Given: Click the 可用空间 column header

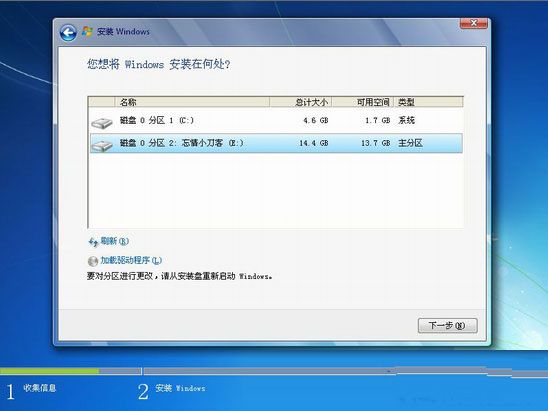Looking at the screenshot, I should 363,102.
